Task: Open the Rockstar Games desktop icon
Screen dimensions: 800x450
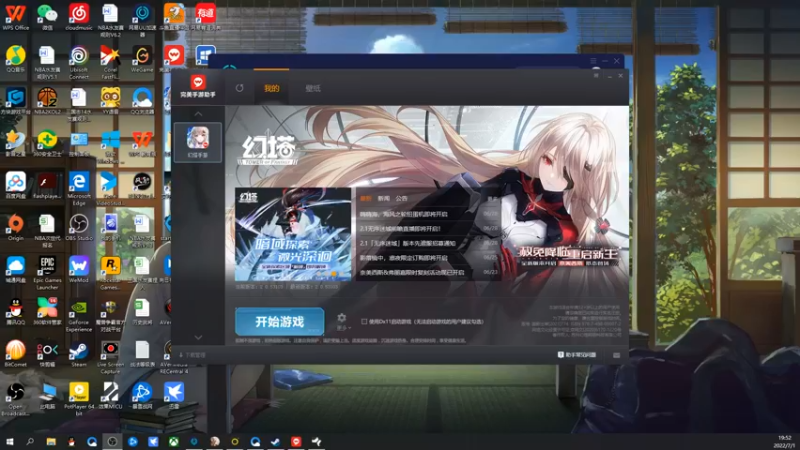Action: click(110, 273)
